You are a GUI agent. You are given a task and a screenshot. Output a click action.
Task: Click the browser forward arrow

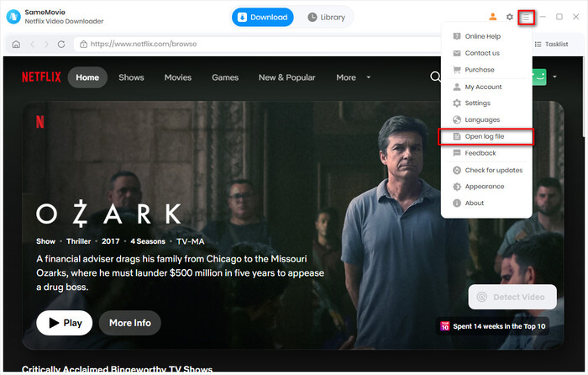[x=46, y=45]
